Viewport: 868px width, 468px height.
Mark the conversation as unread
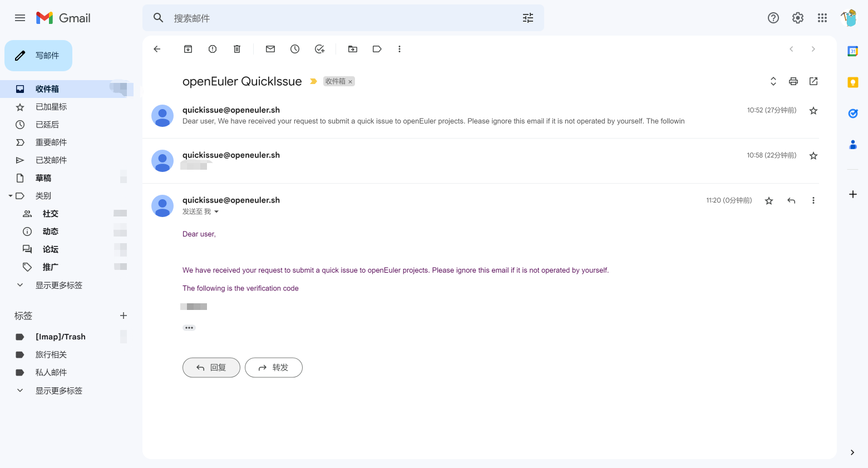(270, 49)
